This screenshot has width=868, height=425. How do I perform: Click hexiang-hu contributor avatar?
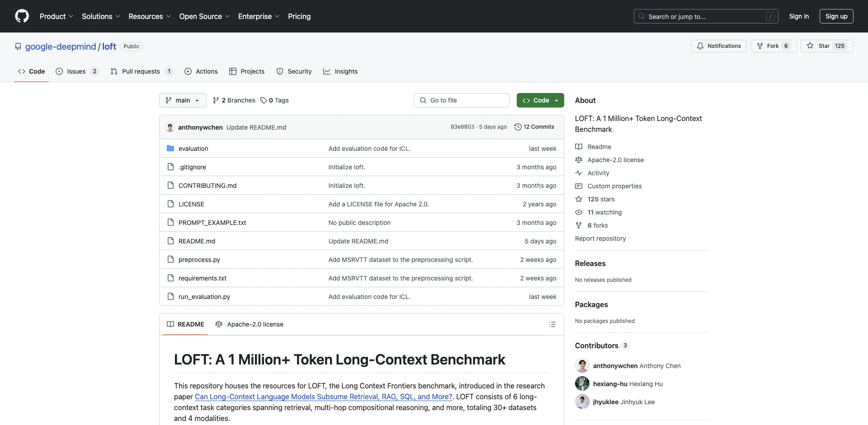click(x=582, y=383)
